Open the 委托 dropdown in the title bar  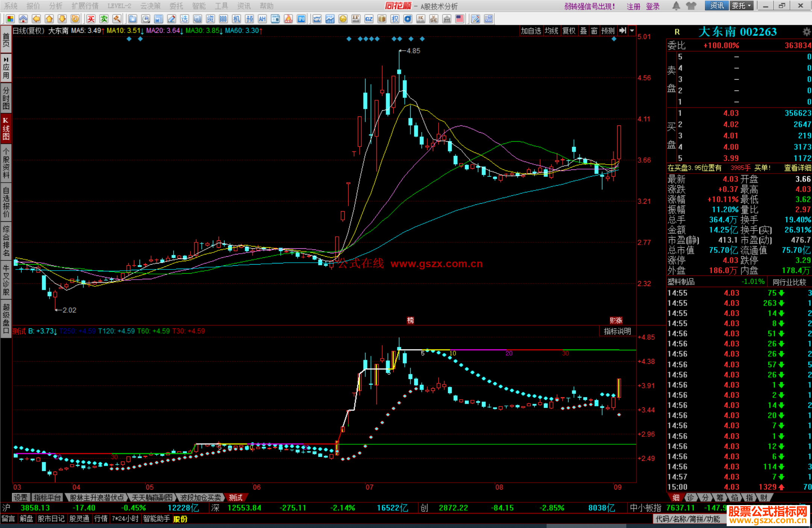click(741, 6)
